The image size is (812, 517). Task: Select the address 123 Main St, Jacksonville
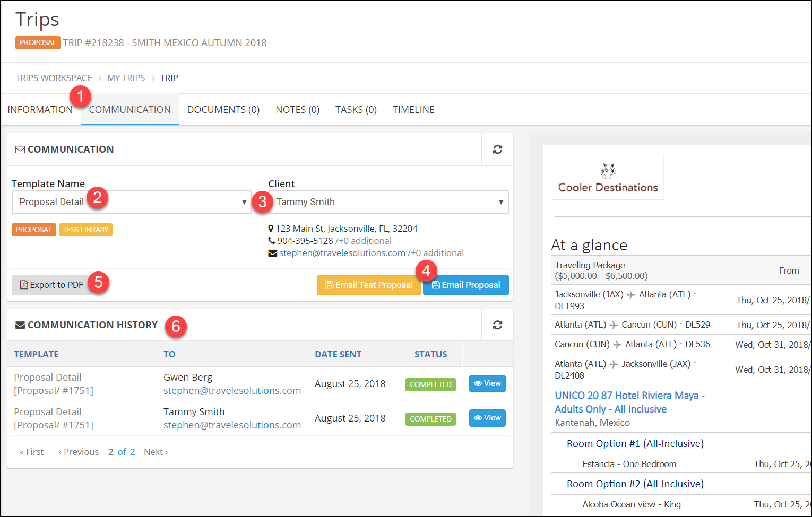(347, 229)
